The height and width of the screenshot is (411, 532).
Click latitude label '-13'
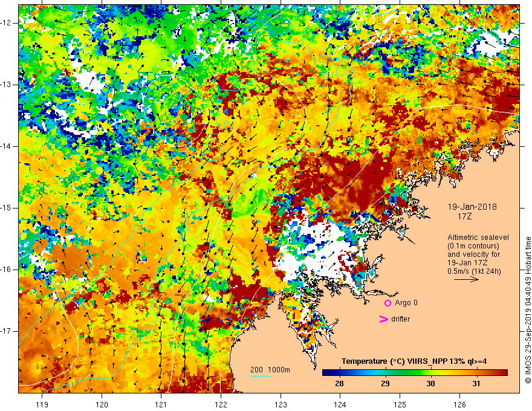click(x=7, y=85)
